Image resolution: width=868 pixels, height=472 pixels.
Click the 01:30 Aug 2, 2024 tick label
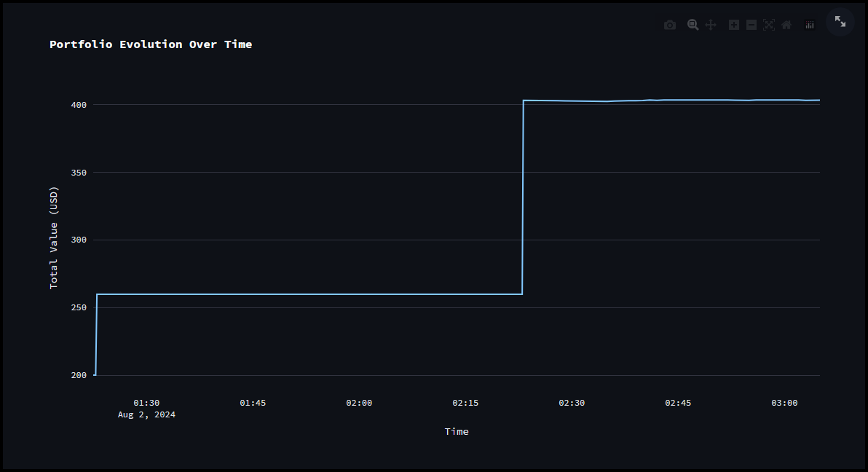[146, 408]
